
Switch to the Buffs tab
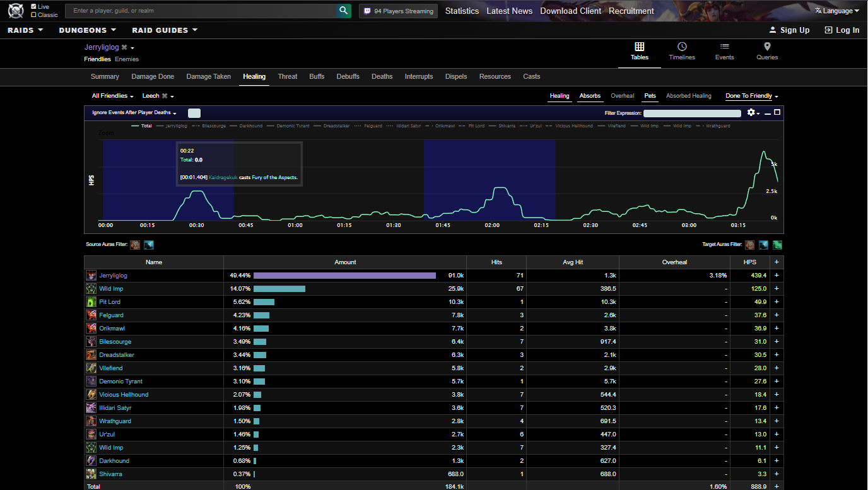pyautogui.click(x=317, y=76)
